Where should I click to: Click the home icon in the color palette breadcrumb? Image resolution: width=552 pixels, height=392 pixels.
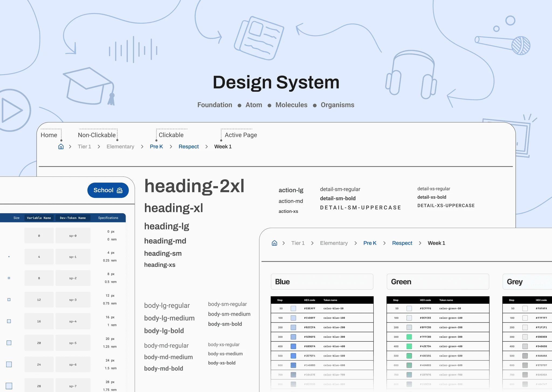coord(274,243)
